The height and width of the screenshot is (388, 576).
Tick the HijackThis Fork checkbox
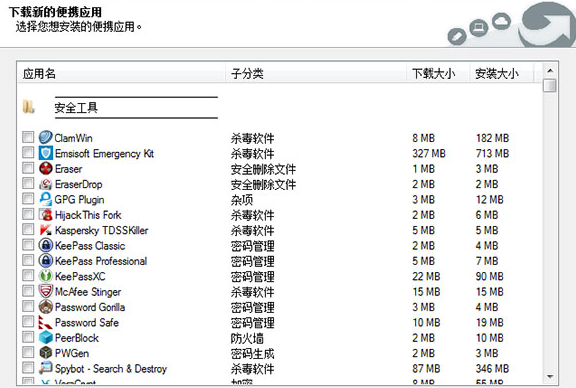[28, 215]
